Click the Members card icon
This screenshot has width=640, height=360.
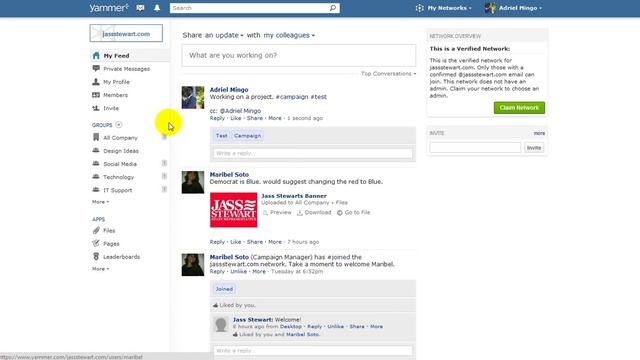pos(96,95)
